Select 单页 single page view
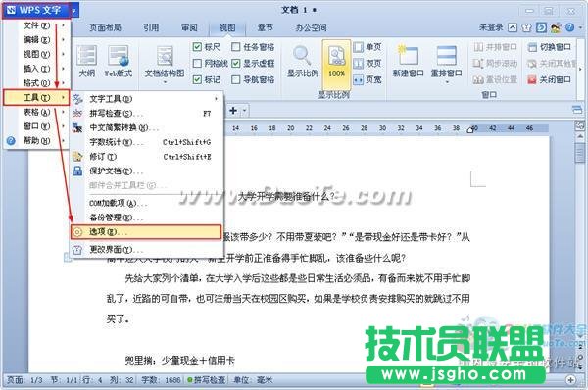588x390 pixels. (x=367, y=47)
